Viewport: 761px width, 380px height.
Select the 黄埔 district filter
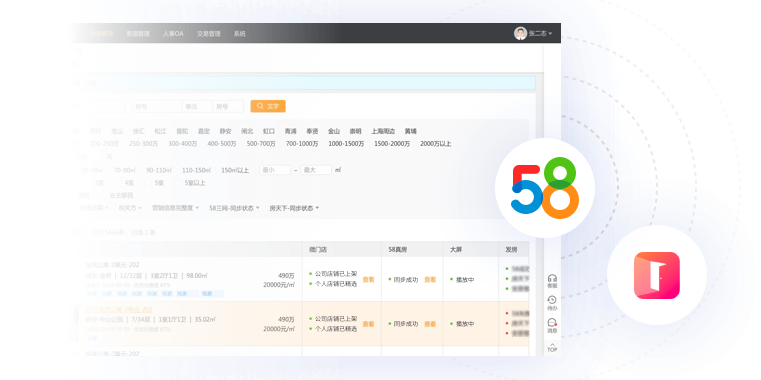click(411, 131)
